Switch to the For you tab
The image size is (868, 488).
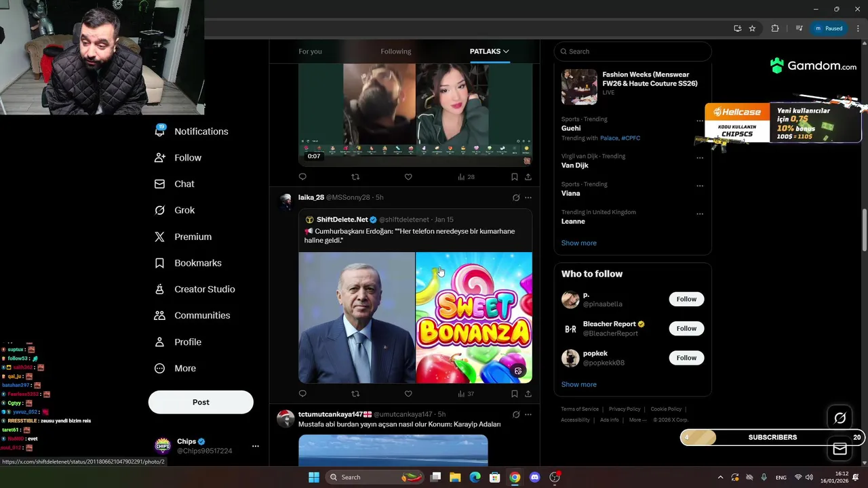click(x=310, y=52)
